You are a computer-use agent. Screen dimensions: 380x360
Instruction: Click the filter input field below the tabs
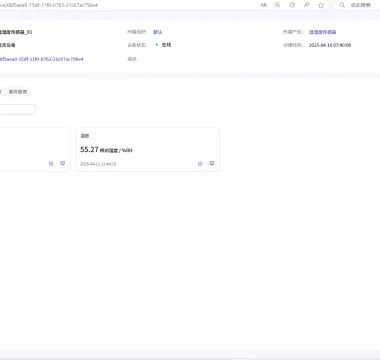coord(17,109)
